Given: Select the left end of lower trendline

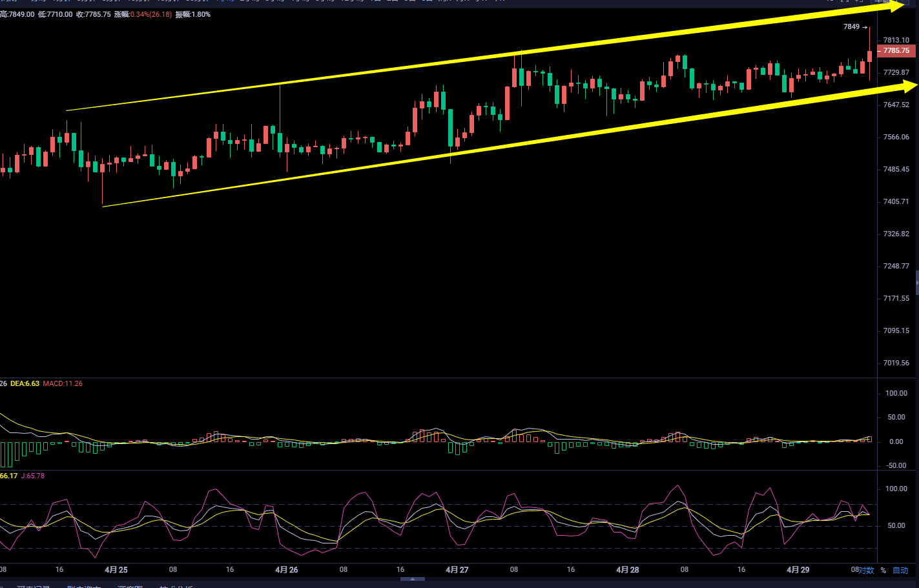Looking at the screenshot, I should pyautogui.click(x=103, y=207).
